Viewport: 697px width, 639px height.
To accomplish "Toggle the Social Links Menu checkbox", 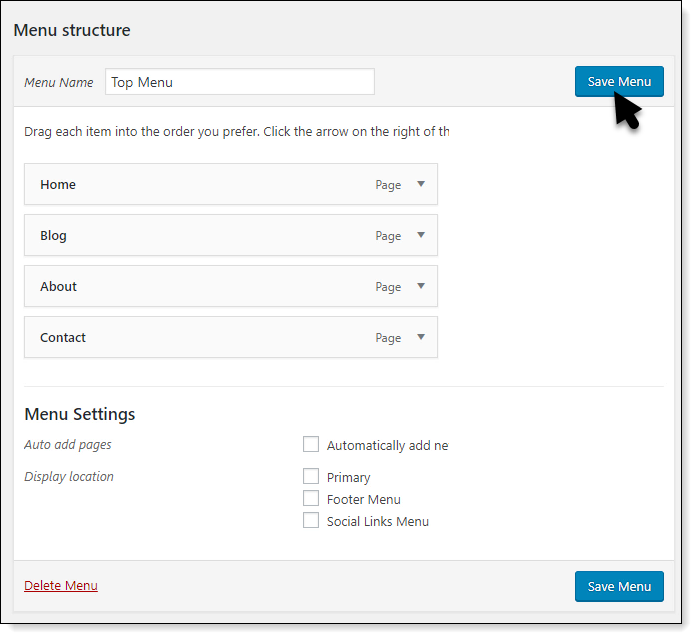I will click(x=311, y=521).
